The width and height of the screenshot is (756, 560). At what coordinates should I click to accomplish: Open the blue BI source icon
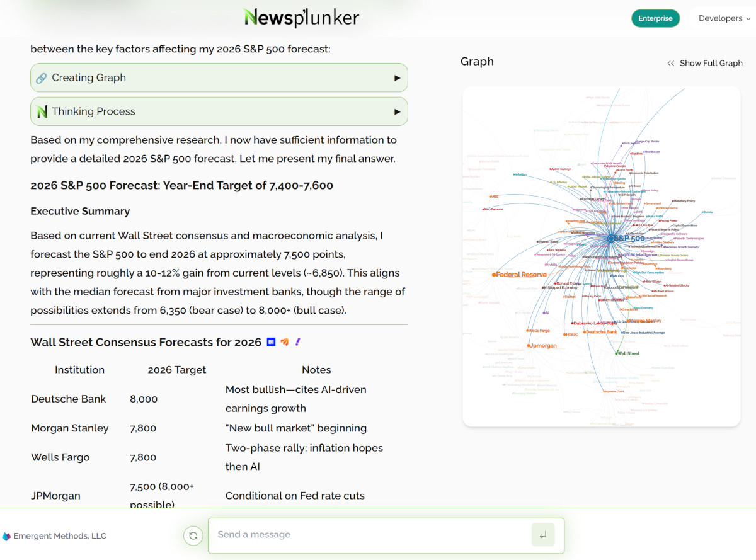271,342
